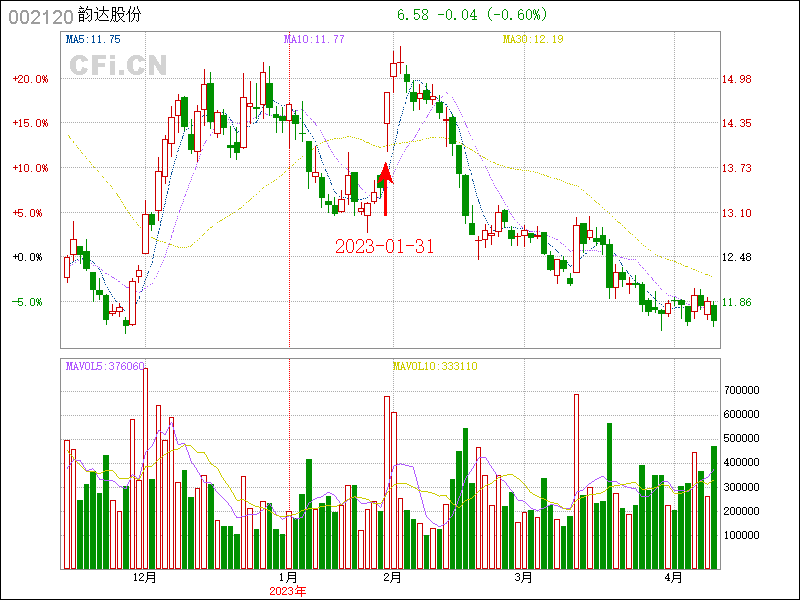The width and height of the screenshot is (800, 600).
Task: Click stock code 002120 in header
Action: [x=39, y=16]
